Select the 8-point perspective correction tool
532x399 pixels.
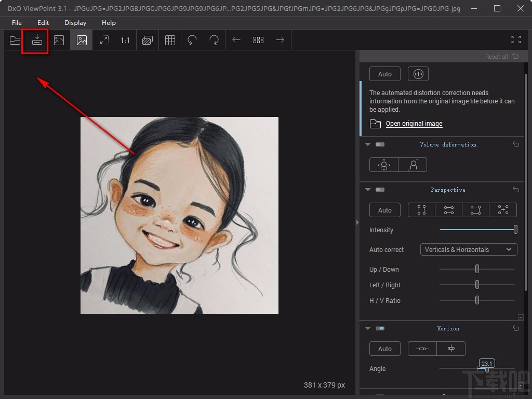click(x=502, y=210)
